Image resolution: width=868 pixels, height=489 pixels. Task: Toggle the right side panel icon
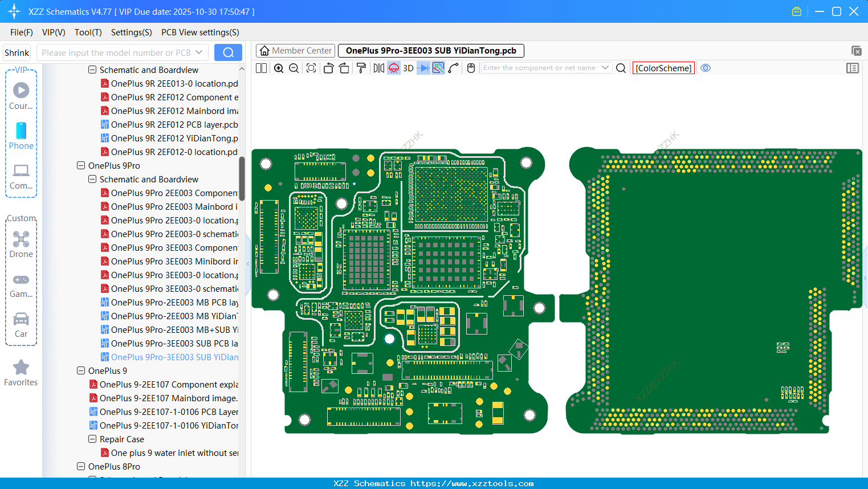pos(853,68)
